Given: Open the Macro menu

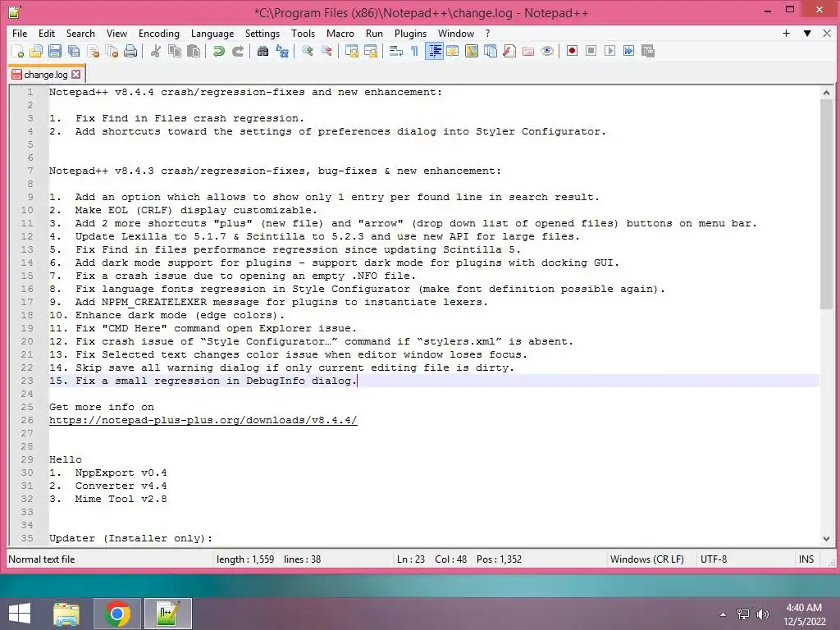Looking at the screenshot, I should point(340,33).
